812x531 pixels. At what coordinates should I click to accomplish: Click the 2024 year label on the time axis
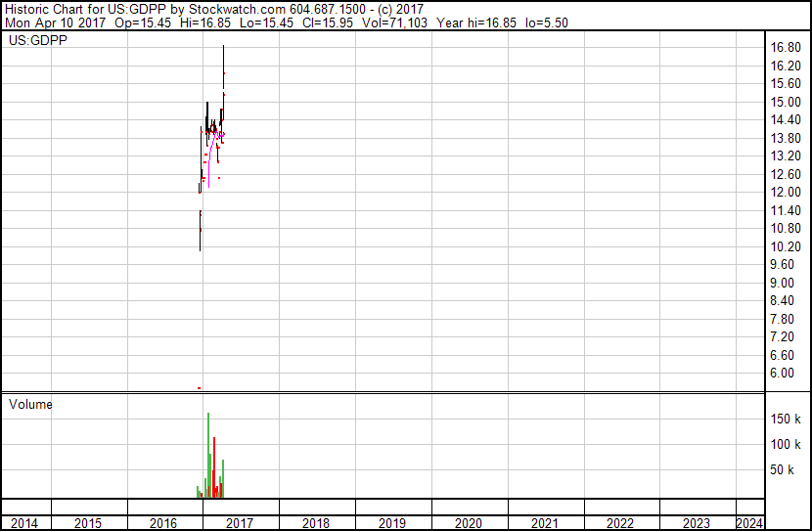[x=749, y=523]
